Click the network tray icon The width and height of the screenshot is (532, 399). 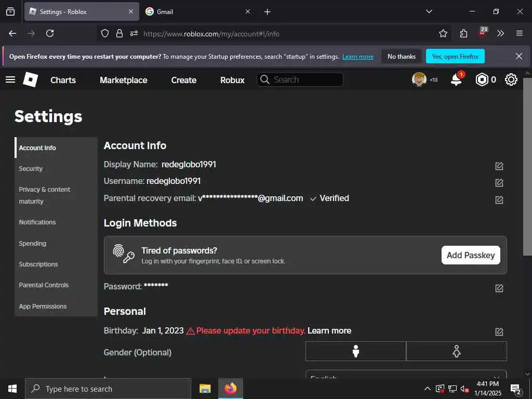pos(453,389)
